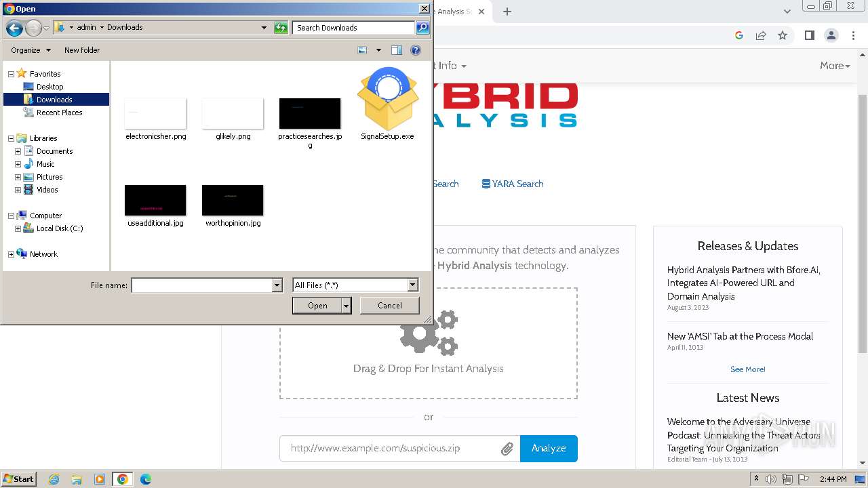Open the Chrome side panel icon
This screenshot has height=488, width=868.
(809, 35)
